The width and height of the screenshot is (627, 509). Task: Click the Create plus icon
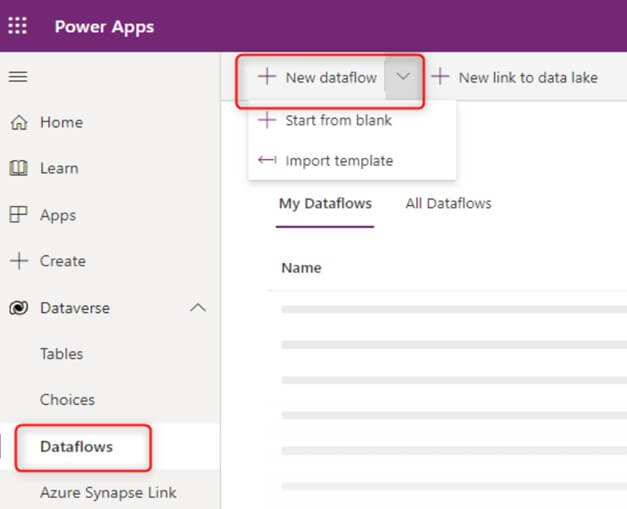pos(19,261)
